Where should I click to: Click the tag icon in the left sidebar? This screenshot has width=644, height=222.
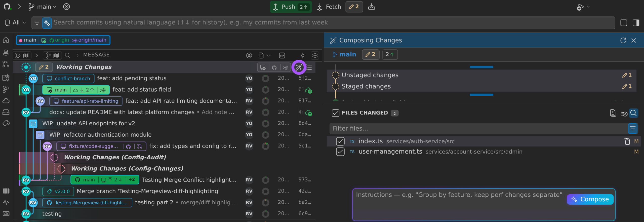coord(6,123)
